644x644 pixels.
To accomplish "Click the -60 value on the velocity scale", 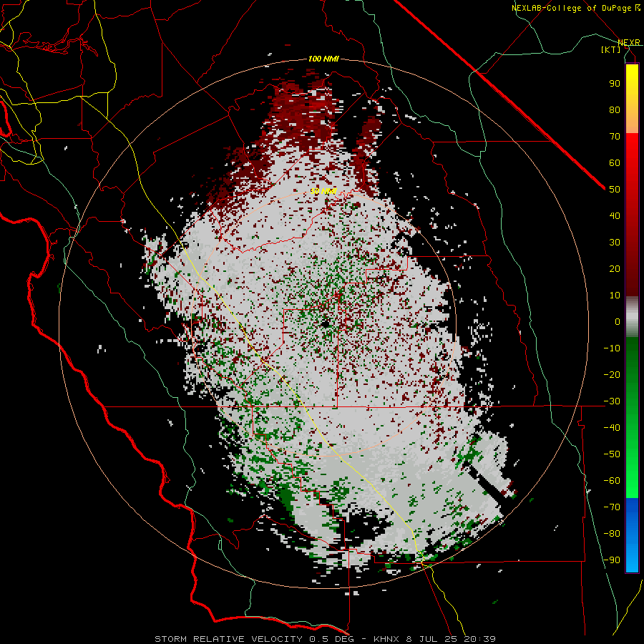I will click(x=612, y=481).
